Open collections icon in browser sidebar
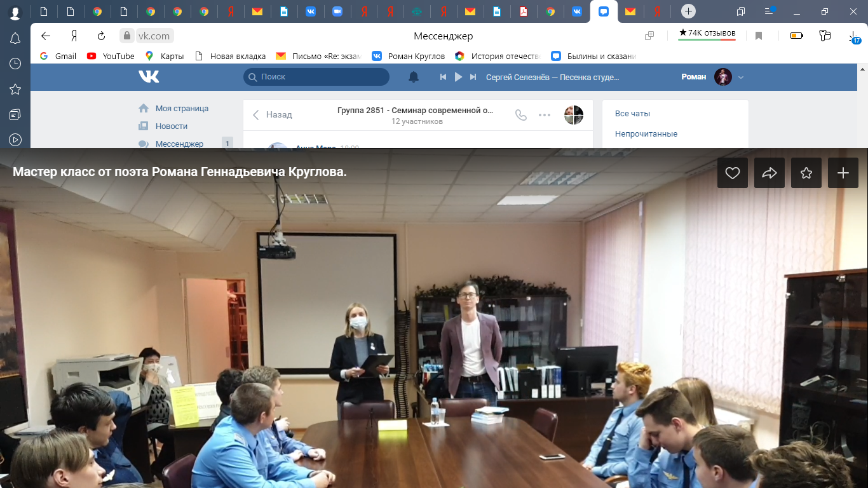The width and height of the screenshot is (868, 488). [x=15, y=114]
